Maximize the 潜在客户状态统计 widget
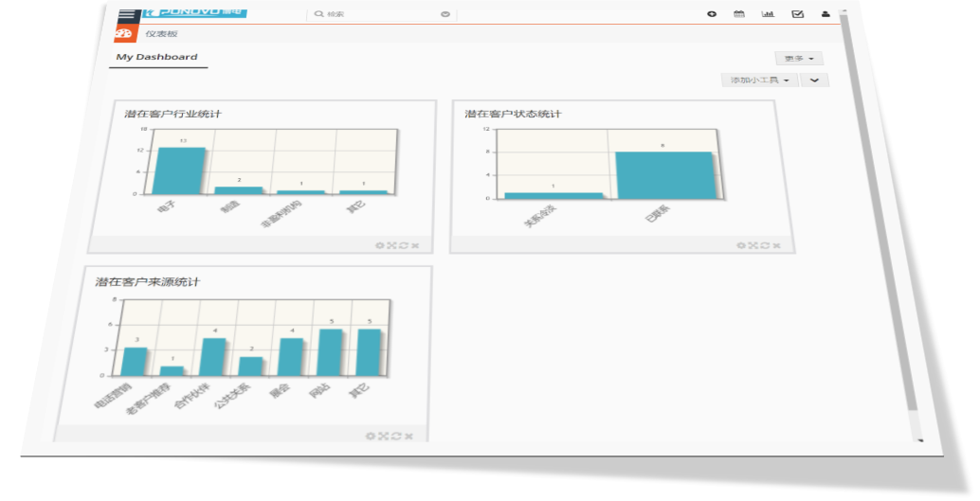 click(x=753, y=245)
